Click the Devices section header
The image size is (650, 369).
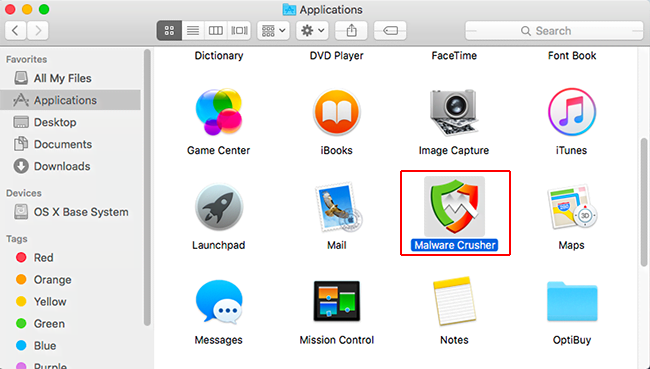24,193
